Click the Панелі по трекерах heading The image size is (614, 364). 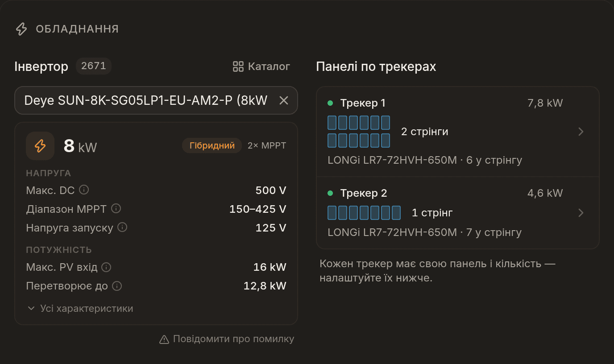(376, 67)
